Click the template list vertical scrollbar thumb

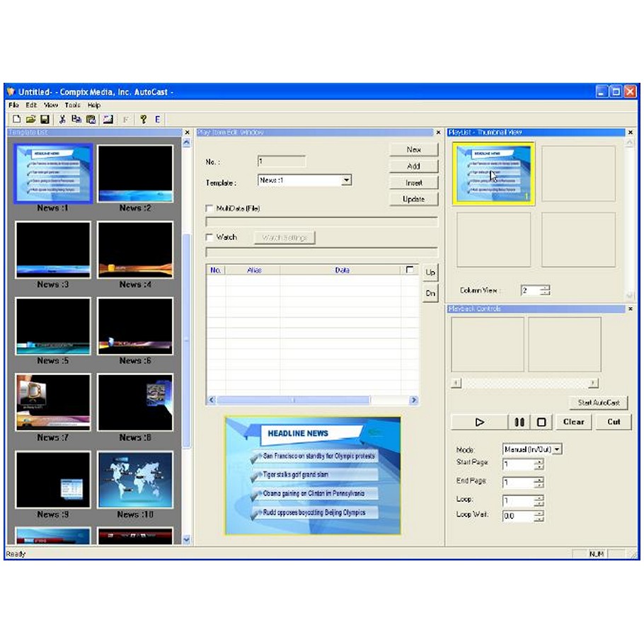pyautogui.click(x=186, y=341)
